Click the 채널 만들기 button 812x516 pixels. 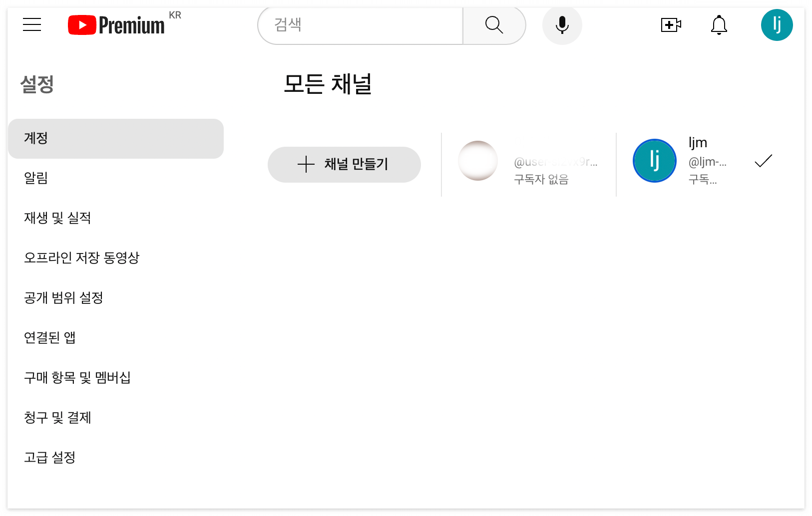(x=344, y=164)
